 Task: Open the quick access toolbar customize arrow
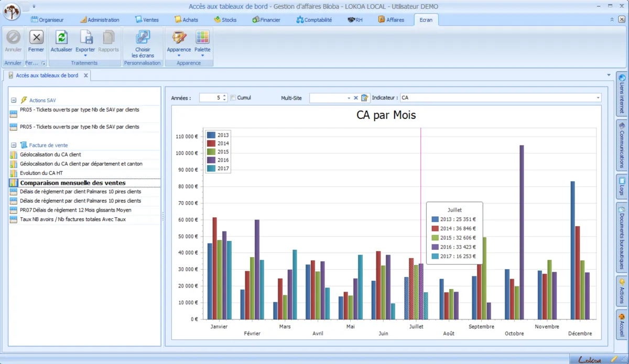34,6
